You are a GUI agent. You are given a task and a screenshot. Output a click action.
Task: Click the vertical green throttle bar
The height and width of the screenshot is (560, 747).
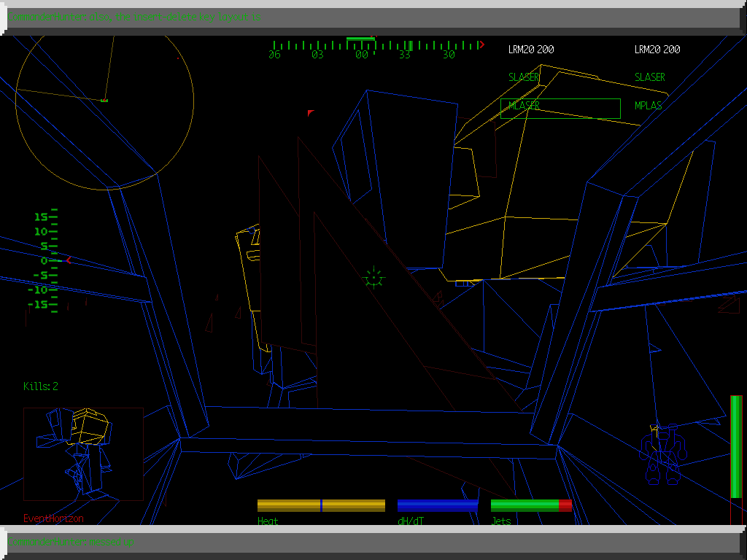click(736, 446)
